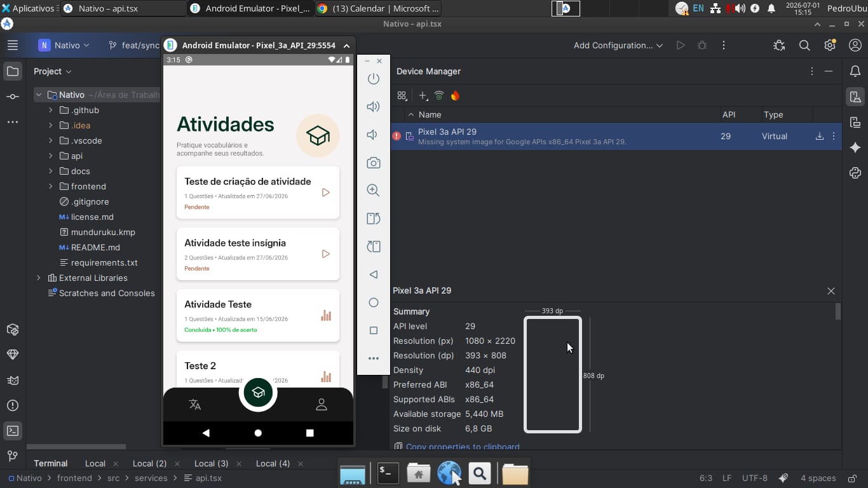
Task: Raise emulator volume with volume up icon
Action: (374, 107)
